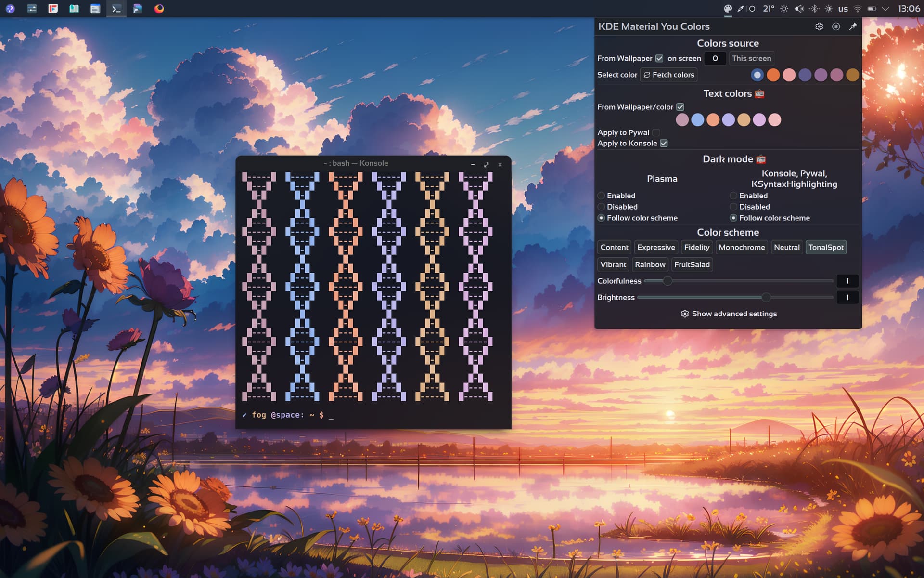Click the Colorfulness value field
The image size is (924, 578).
847,281
